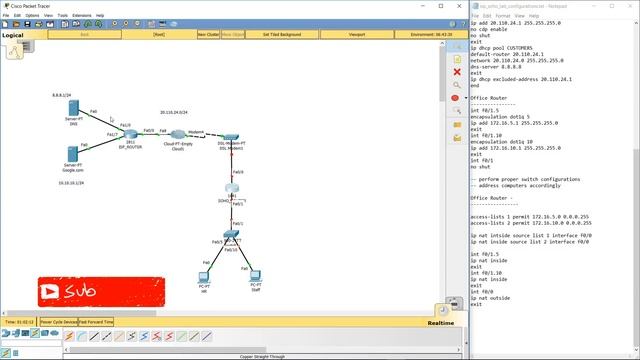Select the red Draw Shape tool
This screenshot has width=640, height=360.
coord(455,98)
